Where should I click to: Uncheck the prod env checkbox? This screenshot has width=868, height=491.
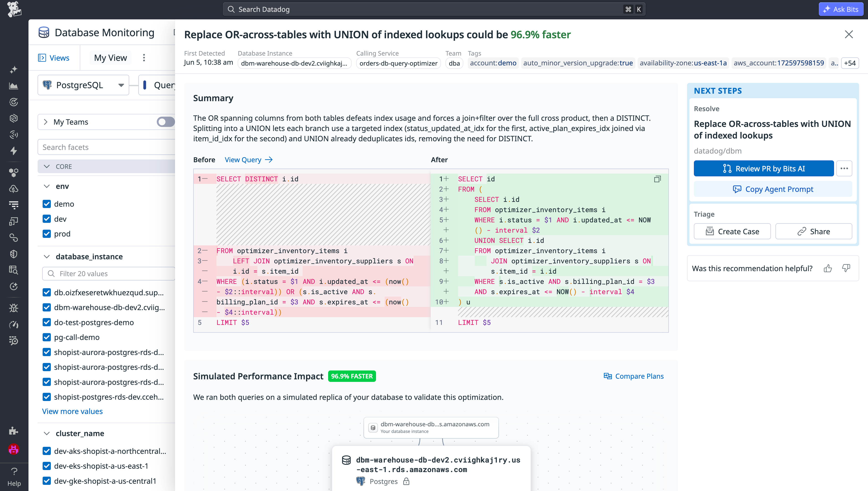click(46, 234)
